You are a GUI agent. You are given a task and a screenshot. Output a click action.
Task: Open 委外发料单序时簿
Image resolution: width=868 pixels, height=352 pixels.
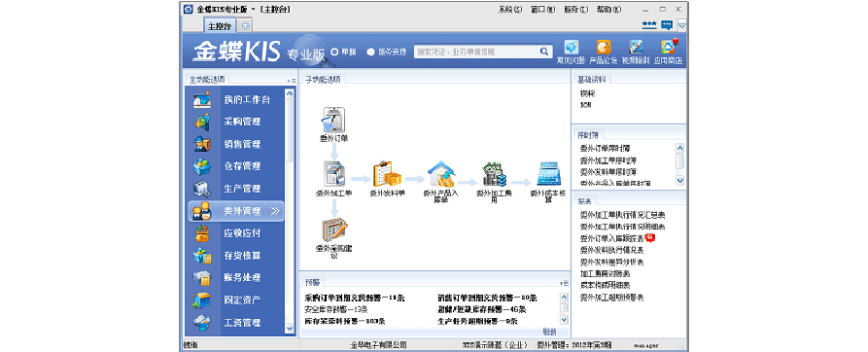click(608, 171)
